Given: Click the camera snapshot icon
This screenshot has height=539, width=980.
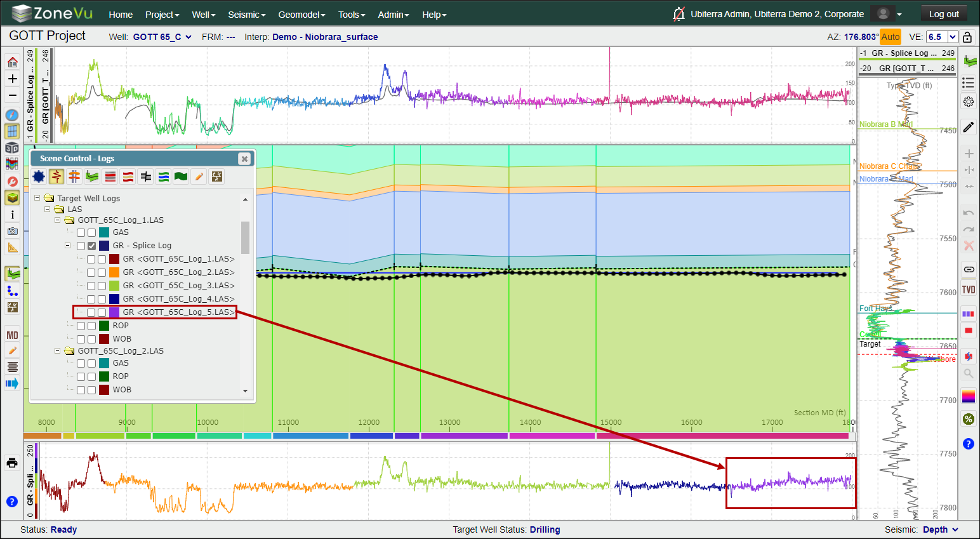Looking at the screenshot, I should point(12,231).
